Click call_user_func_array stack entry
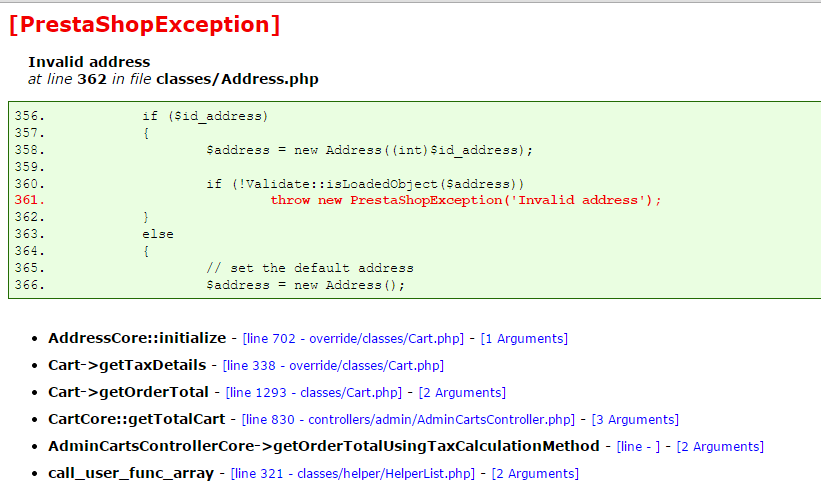The width and height of the screenshot is (821, 496). (131, 473)
